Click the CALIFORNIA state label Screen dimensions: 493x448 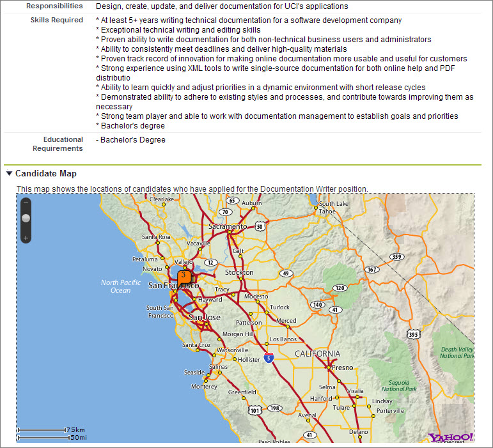pyautogui.click(x=318, y=354)
